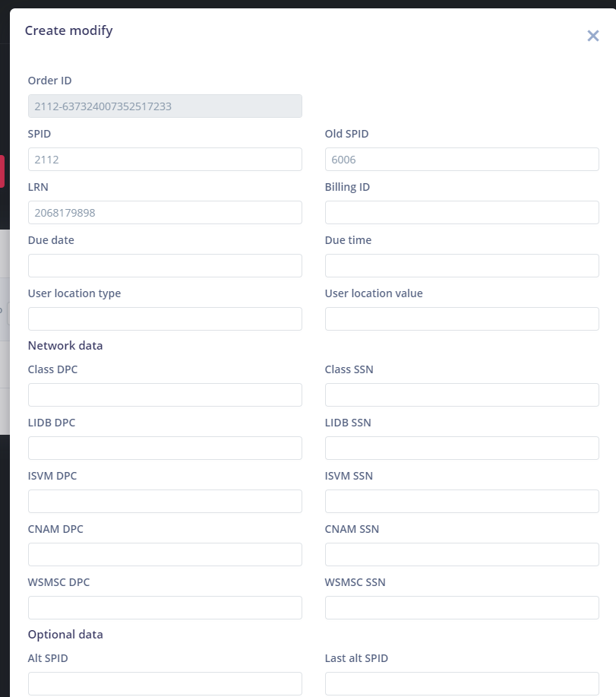This screenshot has width=616, height=697.
Task: Select the LRN text box
Action: point(165,213)
